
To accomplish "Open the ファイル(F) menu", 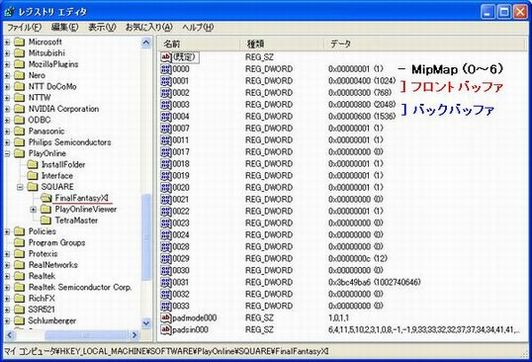I will point(24,27).
